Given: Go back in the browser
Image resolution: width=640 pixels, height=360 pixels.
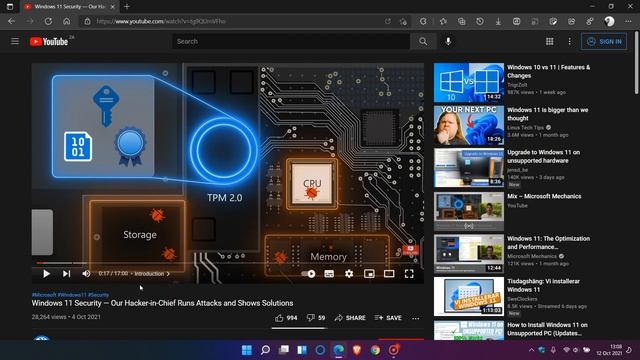Looking at the screenshot, I should (x=11, y=21).
